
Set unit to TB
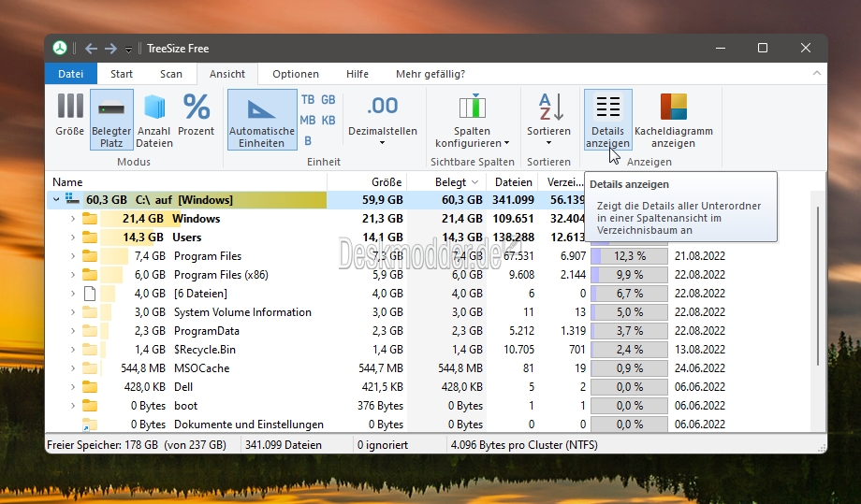pos(308,100)
